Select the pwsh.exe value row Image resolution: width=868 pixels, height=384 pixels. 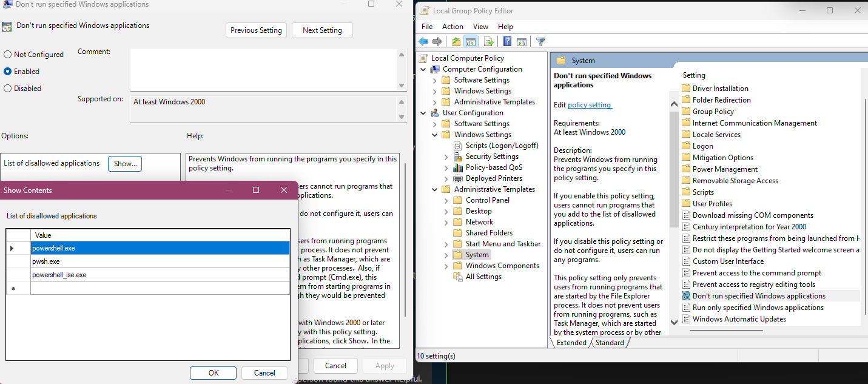click(x=160, y=261)
